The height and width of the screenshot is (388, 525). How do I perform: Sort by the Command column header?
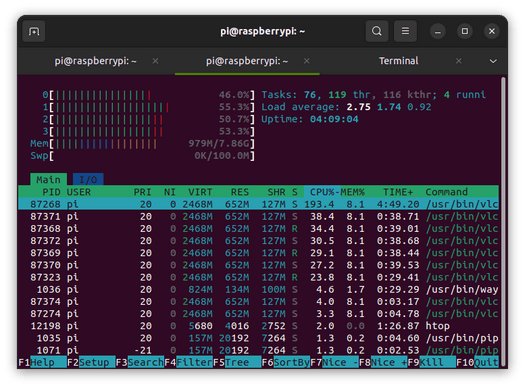(447, 192)
